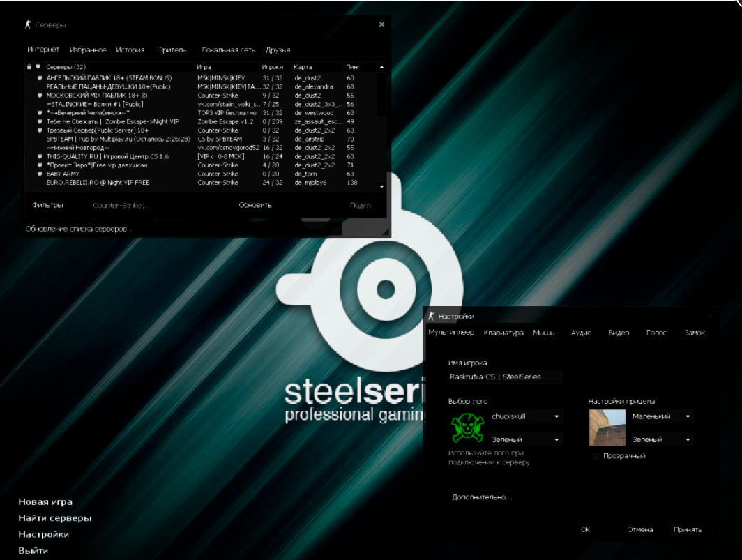Open the Голос settings tab
The width and height of the screenshot is (742, 560).
(656, 333)
